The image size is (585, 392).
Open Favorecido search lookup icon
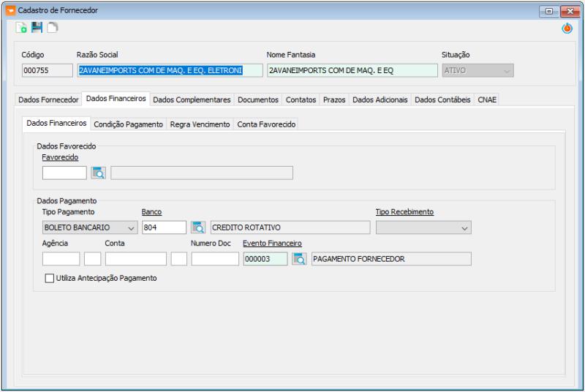tap(99, 173)
